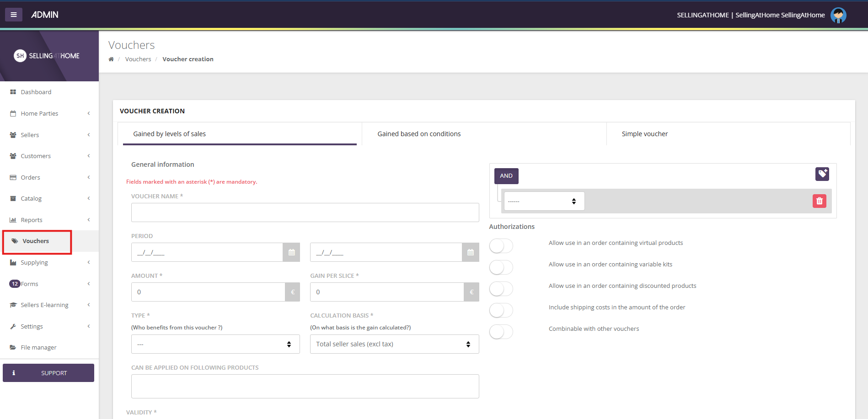Click the SUPPORT button

point(48,373)
